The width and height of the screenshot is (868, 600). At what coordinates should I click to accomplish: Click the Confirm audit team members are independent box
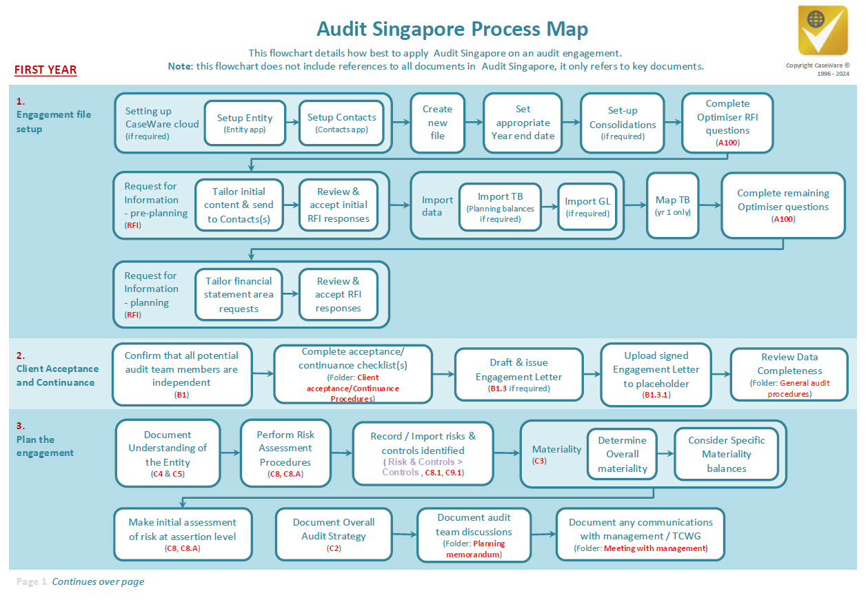pyautogui.click(x=183, y=374)
